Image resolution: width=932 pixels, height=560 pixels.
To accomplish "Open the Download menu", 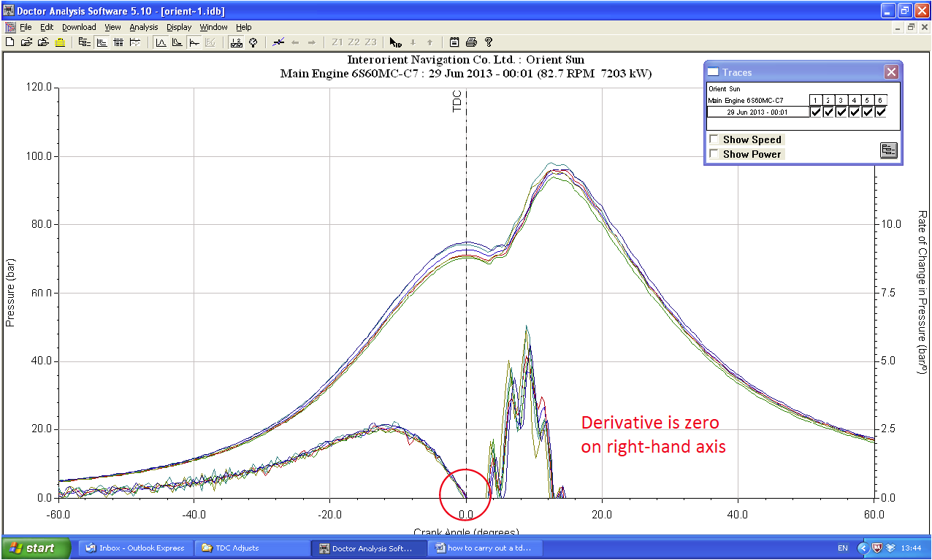I will (x=79, y=27).
